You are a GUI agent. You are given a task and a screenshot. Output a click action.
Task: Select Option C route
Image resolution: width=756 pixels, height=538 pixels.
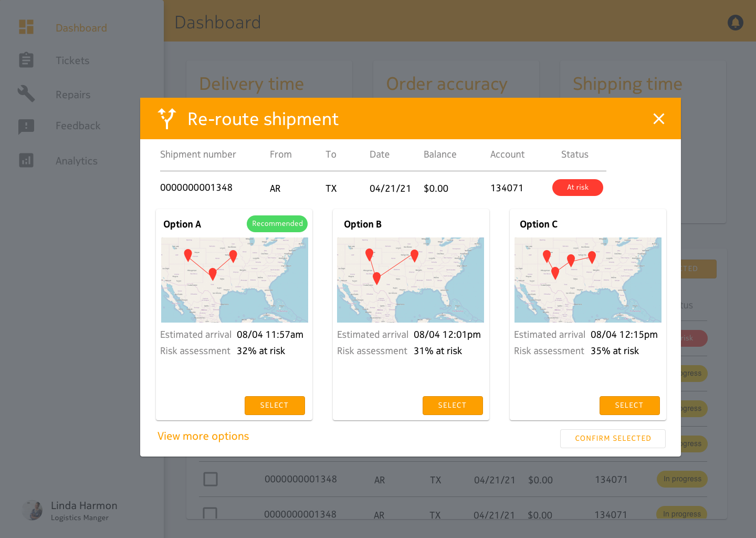point(629,406)
